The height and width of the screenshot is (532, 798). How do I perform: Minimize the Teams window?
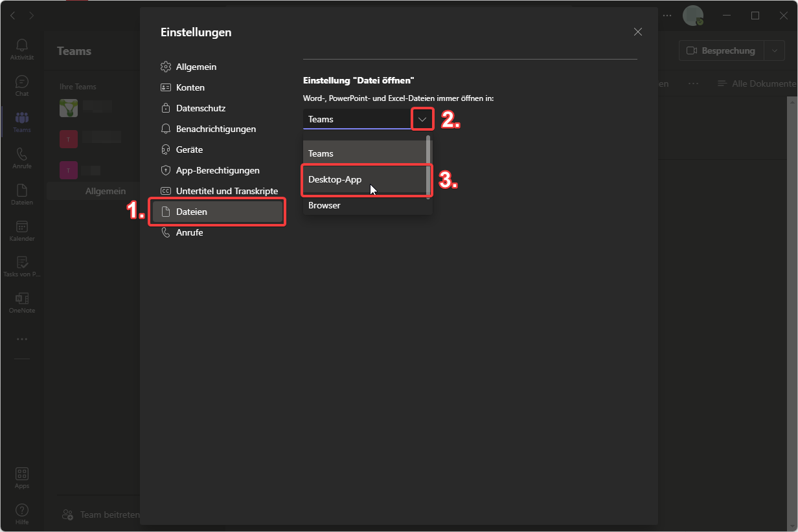click(x=726, y=16)
